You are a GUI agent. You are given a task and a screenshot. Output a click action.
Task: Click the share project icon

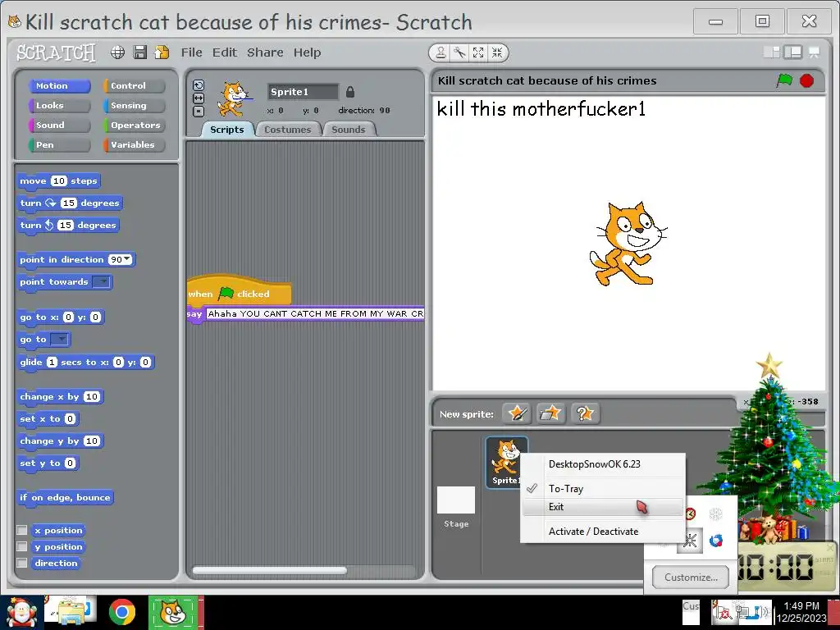[162, 52]
